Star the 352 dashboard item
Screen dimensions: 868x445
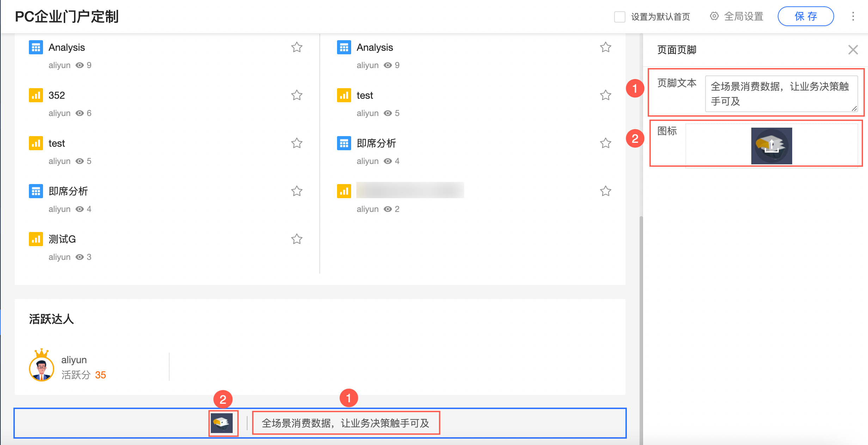tap(297, 95)
